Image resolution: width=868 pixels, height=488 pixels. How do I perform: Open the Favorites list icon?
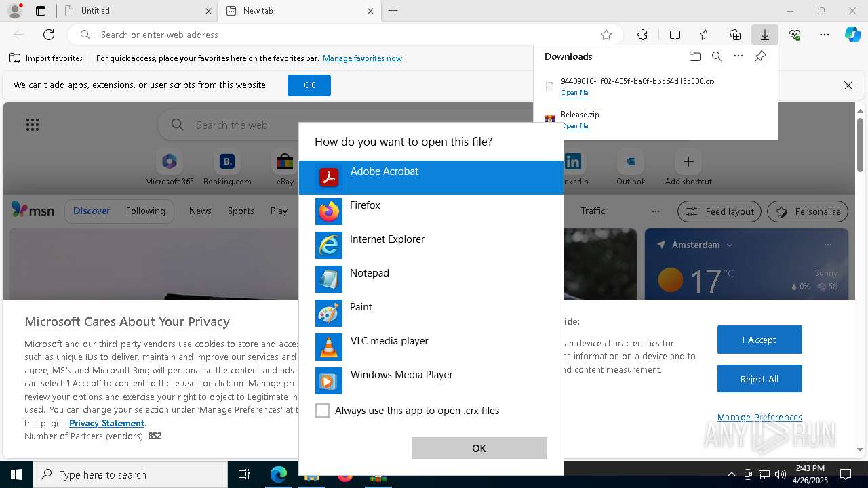coord(705,35)
